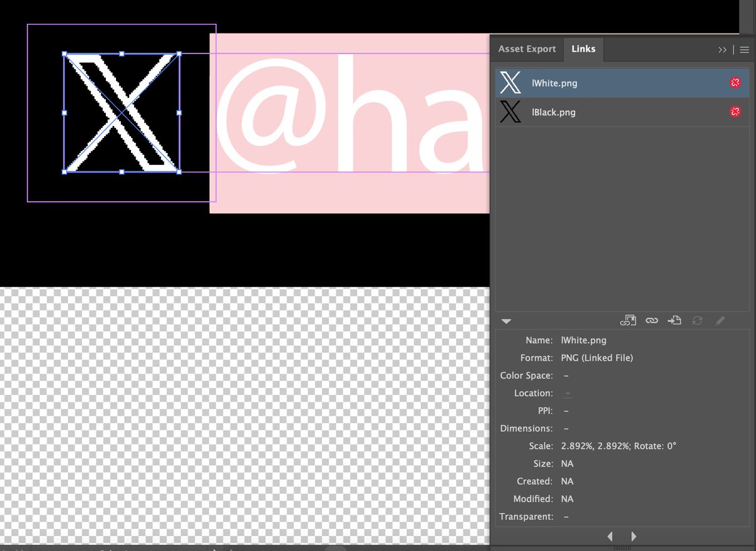Select the lWhite.png link row
756x551 pixels.
coord(622,82)
